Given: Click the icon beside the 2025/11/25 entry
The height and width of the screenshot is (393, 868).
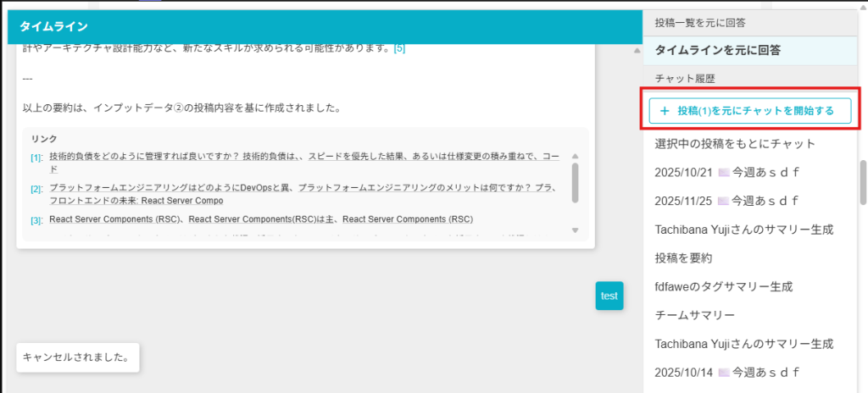Looking at the screenshot, I should point(724,202).
